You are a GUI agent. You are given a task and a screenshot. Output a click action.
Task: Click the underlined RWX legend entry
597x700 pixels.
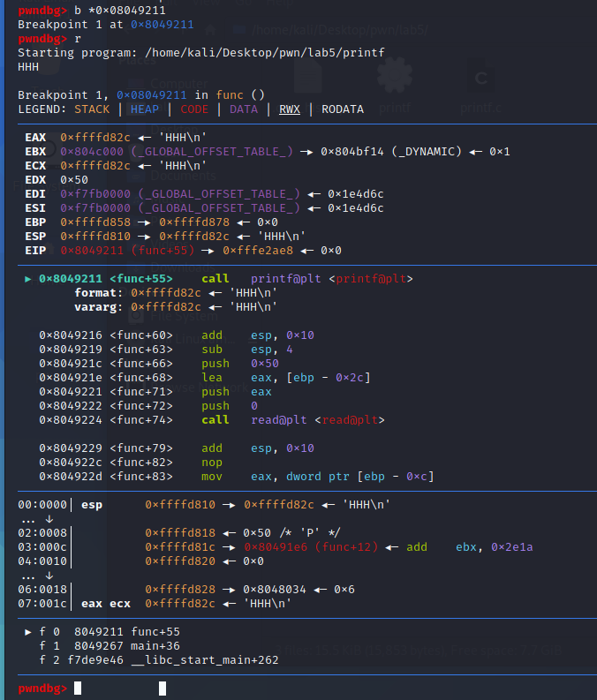(x=290, y=109)
